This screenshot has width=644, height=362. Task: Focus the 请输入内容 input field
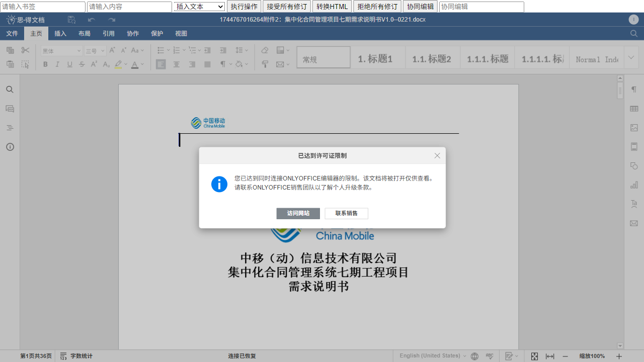pos(129,7)
